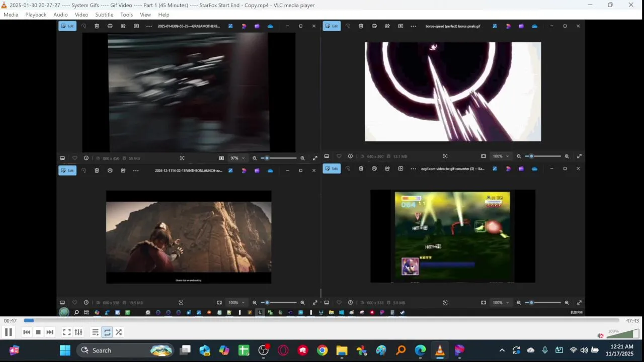
Task: Share image from the GRABAMOTHERB window
Action: [123, 26]
